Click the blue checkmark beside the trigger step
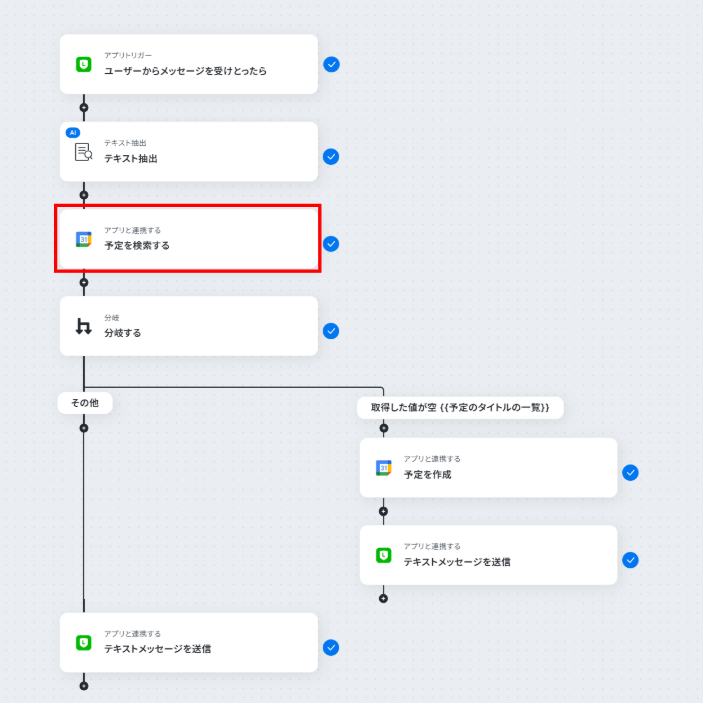Screen dimensions: 703x703 (x=331, y=65)
